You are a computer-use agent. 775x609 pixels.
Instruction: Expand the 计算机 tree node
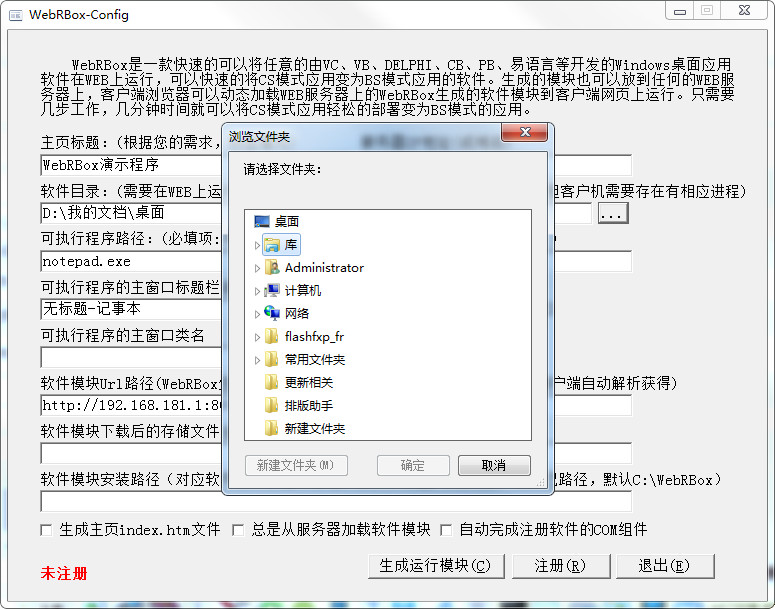pos(257,291)
